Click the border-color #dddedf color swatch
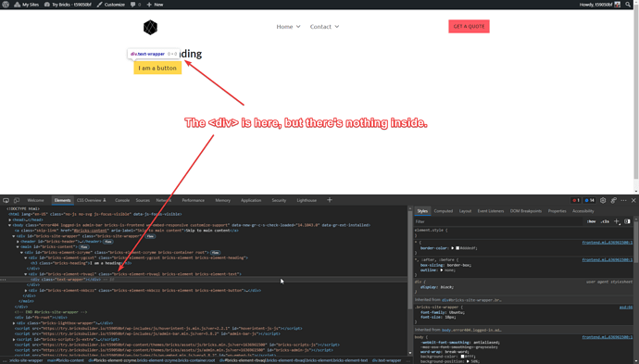Viewport: 639px width, 364px height. pos(457,248)
